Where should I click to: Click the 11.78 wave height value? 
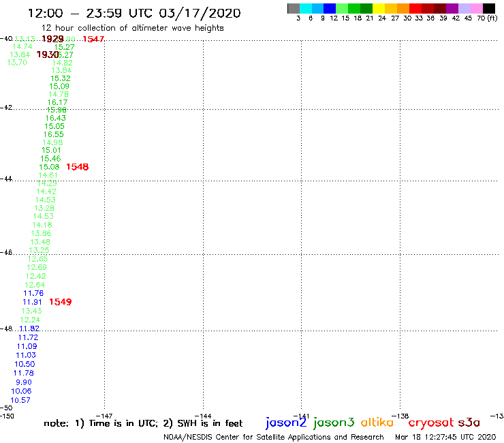24,373
